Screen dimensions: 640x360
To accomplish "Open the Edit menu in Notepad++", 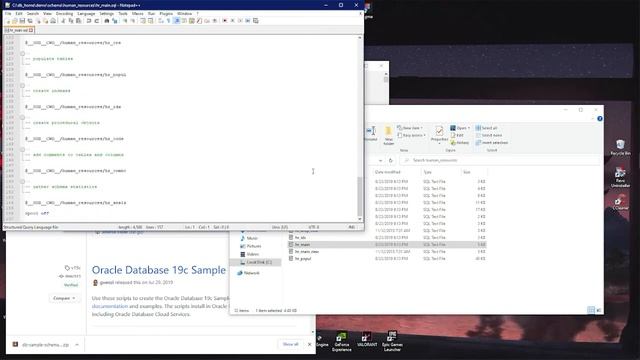I will (x=19, y=13).
